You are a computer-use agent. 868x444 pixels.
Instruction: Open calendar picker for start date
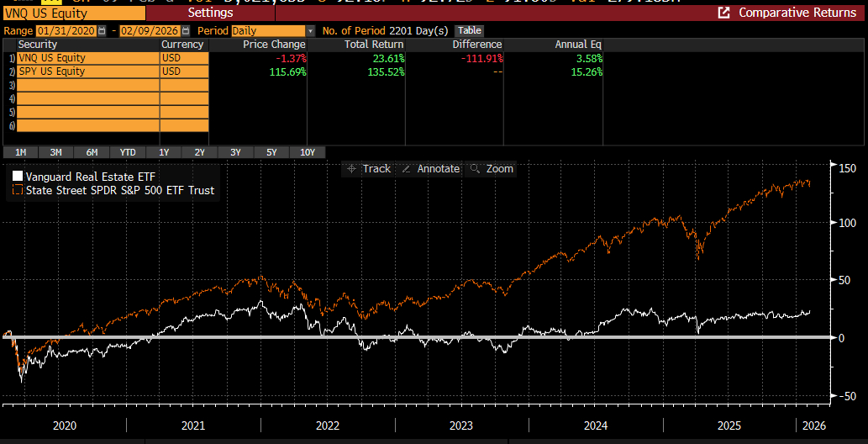103,30
